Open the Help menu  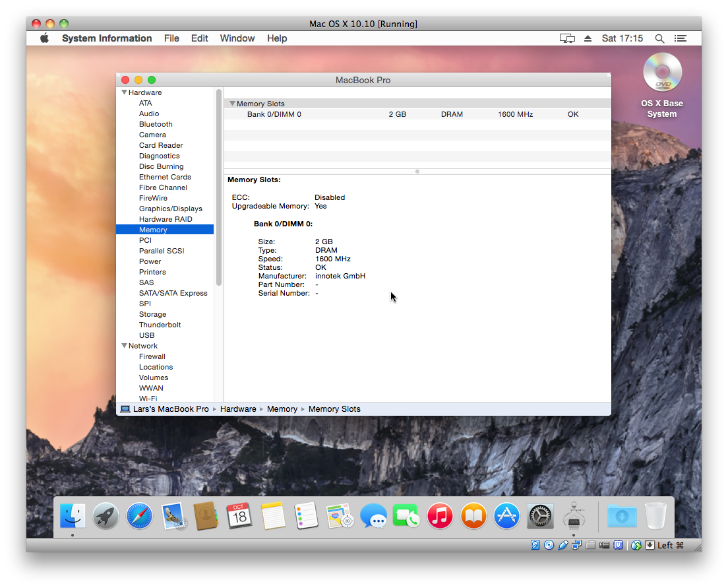pos(277,38)
